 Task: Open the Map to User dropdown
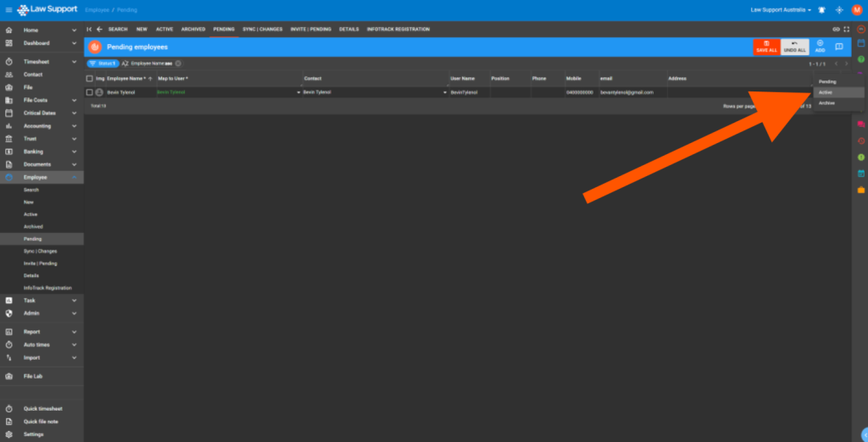(x=298, y=92)
